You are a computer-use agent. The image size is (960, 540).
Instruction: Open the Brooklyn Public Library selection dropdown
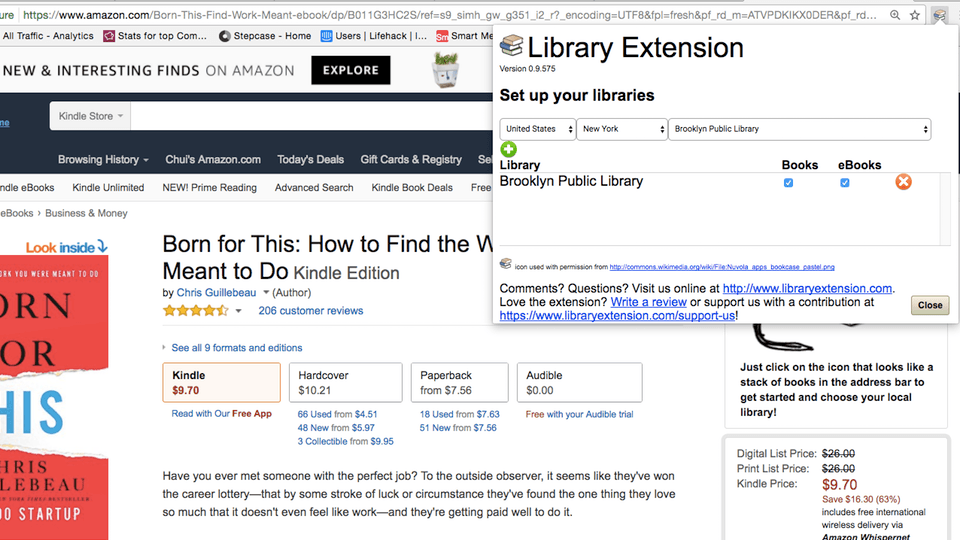click(x=800, y=129)
